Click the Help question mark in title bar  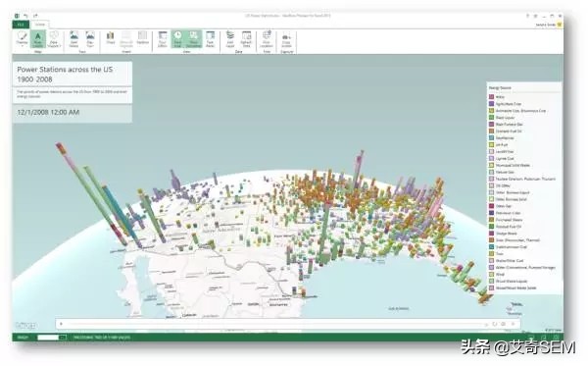(x=527, y=16)
